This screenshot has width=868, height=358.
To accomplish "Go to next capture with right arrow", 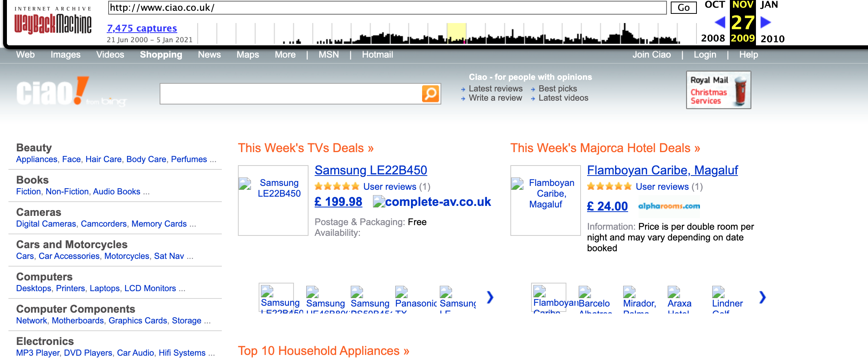I will click(766, 22).
